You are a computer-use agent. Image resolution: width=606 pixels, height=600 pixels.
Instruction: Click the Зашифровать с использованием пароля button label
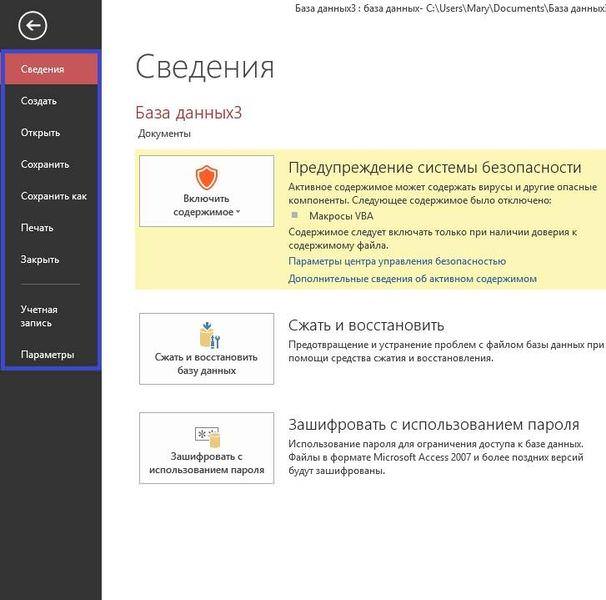tap(206, 463)
